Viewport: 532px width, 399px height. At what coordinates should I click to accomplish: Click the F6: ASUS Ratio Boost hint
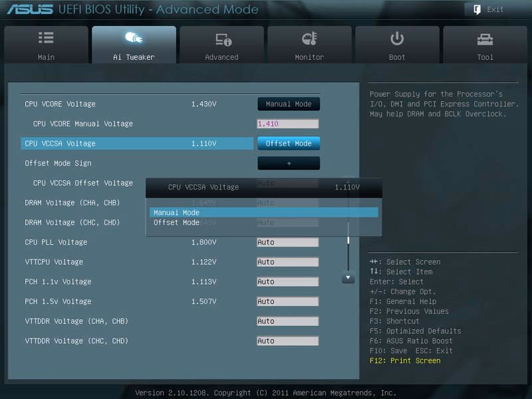pyautogui.click(x=411, y=341)
